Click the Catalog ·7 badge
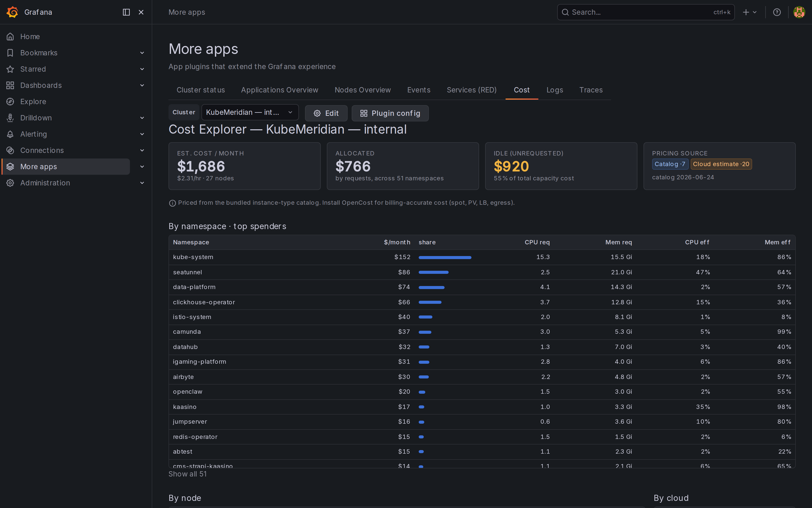 tap(670, 164)
